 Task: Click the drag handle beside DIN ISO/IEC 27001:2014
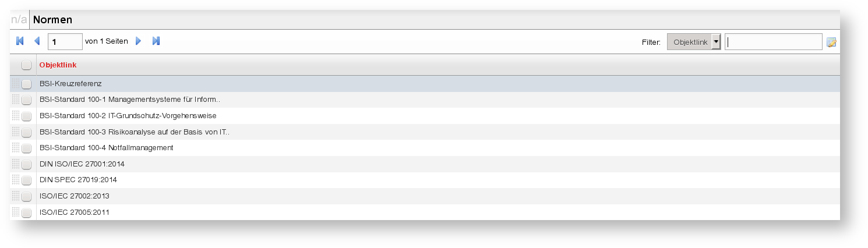point(16,164)
